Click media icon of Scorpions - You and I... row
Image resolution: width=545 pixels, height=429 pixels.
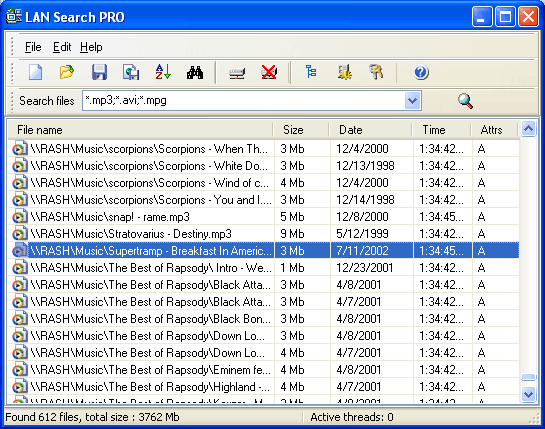(x=19, y=200)
